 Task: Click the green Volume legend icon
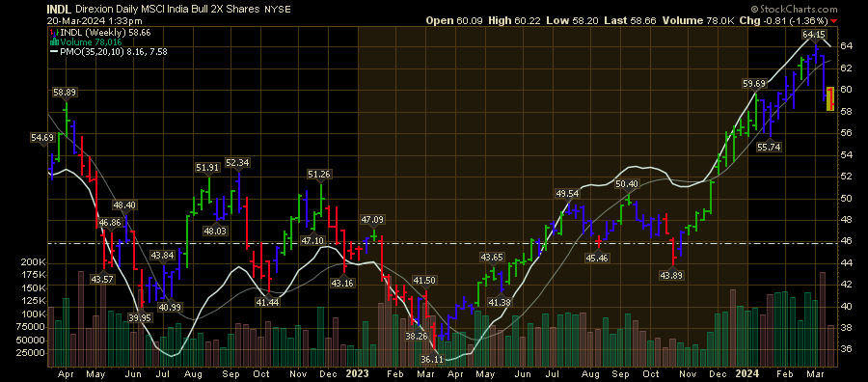tap(53, 42)
